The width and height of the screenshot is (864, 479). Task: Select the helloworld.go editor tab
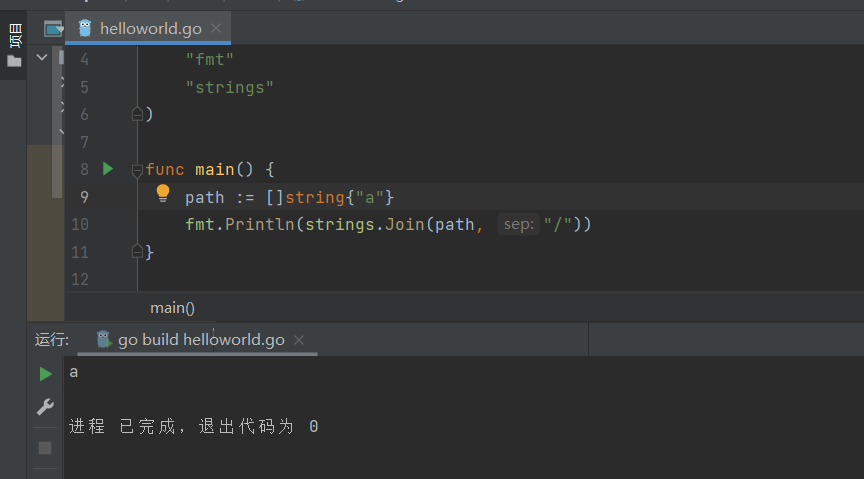pyautogui.click(x=148, y=28)
